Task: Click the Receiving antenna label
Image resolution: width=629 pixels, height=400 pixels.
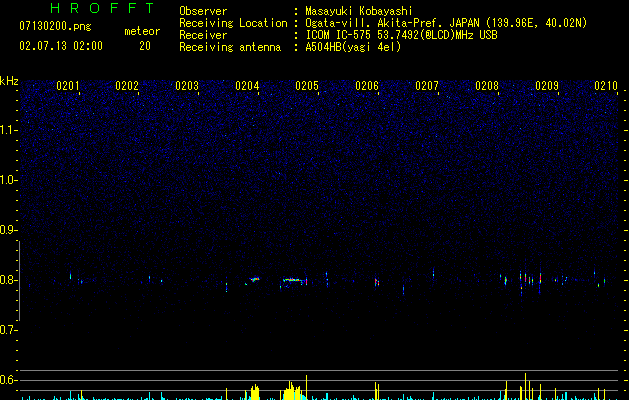Action: tap(230, 47)
